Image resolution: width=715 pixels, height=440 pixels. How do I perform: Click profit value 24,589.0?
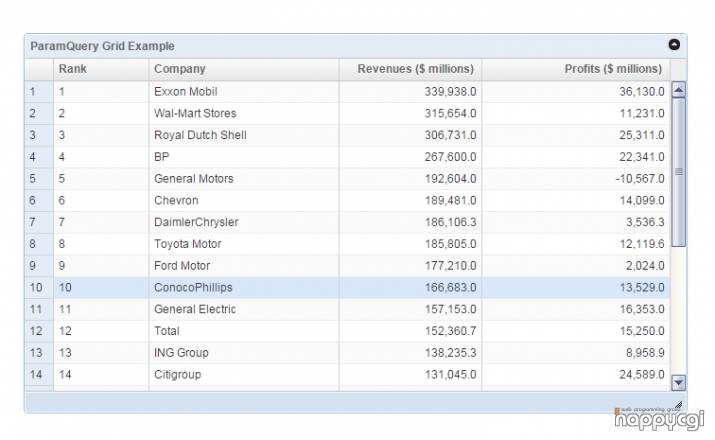tap(642, 375)
